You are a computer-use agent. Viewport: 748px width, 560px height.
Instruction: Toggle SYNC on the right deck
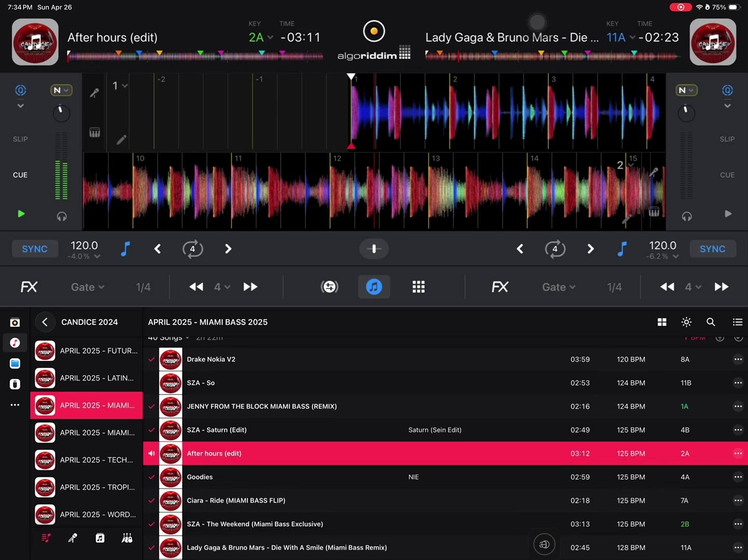[x=712, y=249]
